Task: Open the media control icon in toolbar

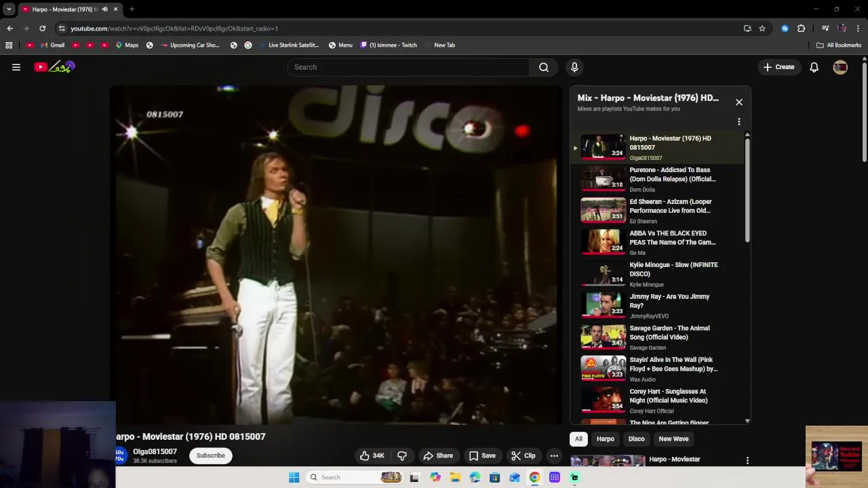Action: [825, 28]
